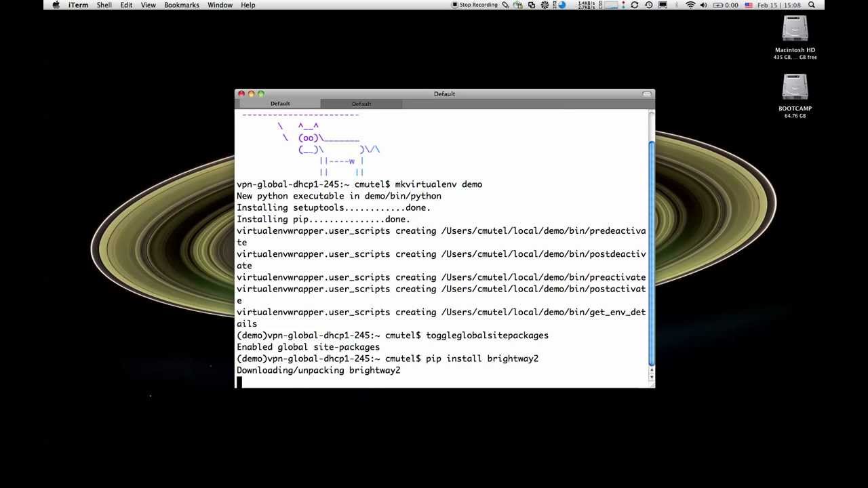The height and width of the screenshot is (488, 868).
Task: Close the iTerm window with red button
Action: click(x=241, y=94)
